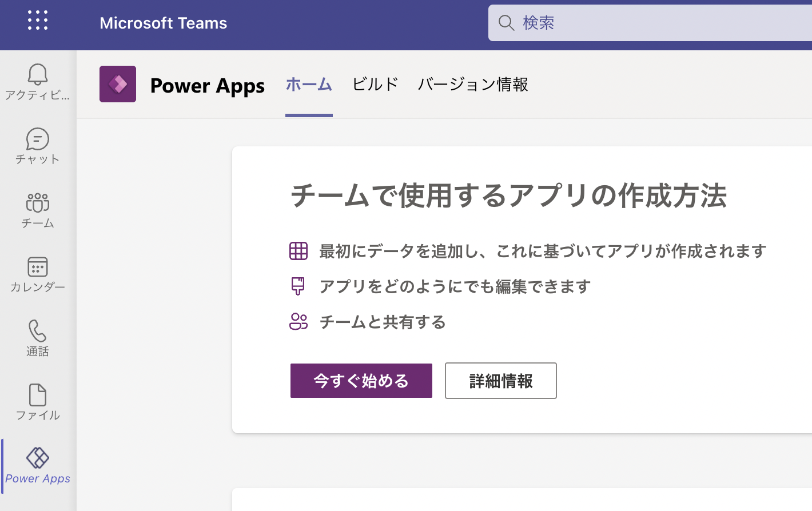Click the share-with-team people icon
The image size is (812, 511).
tap(298, 322)
